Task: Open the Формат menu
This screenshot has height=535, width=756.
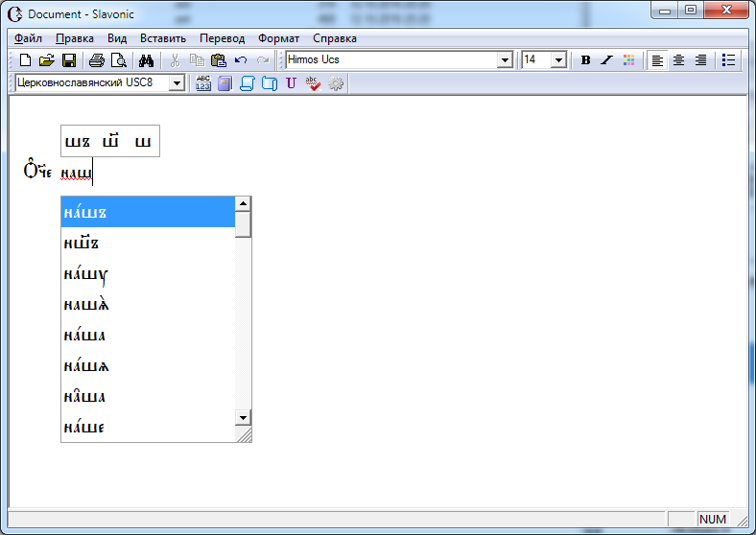Action: click(278, 38)
